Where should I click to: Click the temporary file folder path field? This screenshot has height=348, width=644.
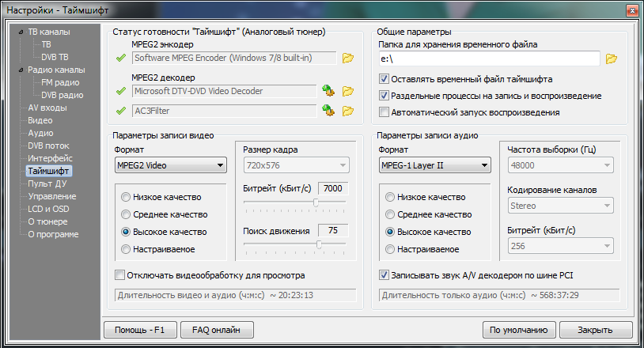[488, 59]
